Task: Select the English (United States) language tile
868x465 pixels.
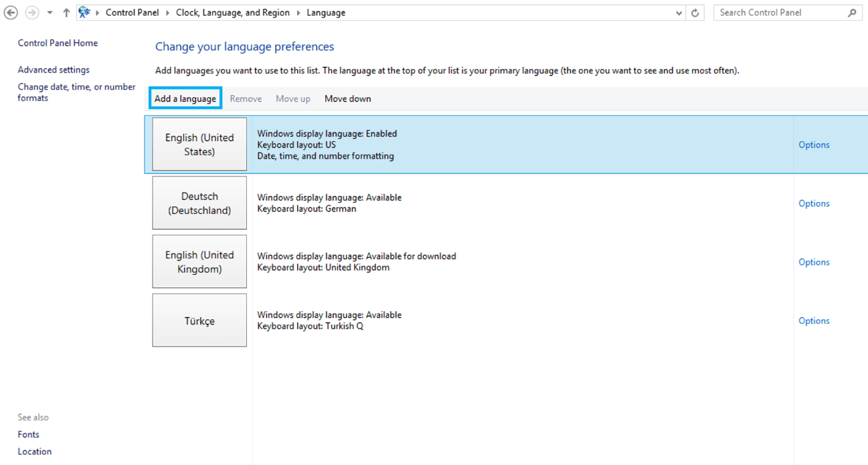Action: tap(199, 144)
